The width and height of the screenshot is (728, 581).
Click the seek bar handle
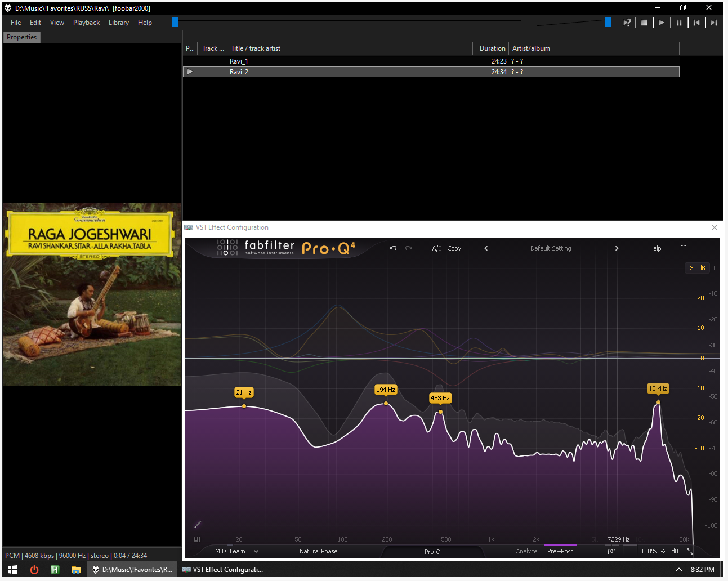point(175,22)
